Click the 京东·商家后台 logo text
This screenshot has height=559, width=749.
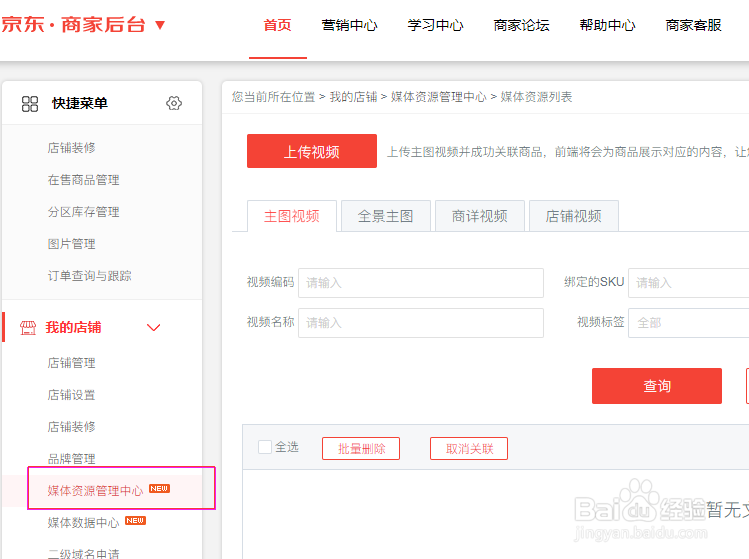tap(74, 25)
